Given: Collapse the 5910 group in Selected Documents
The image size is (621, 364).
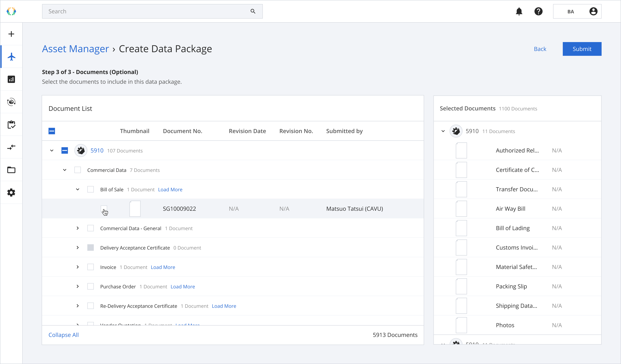Looking at the screenshot, I should 443,131.
